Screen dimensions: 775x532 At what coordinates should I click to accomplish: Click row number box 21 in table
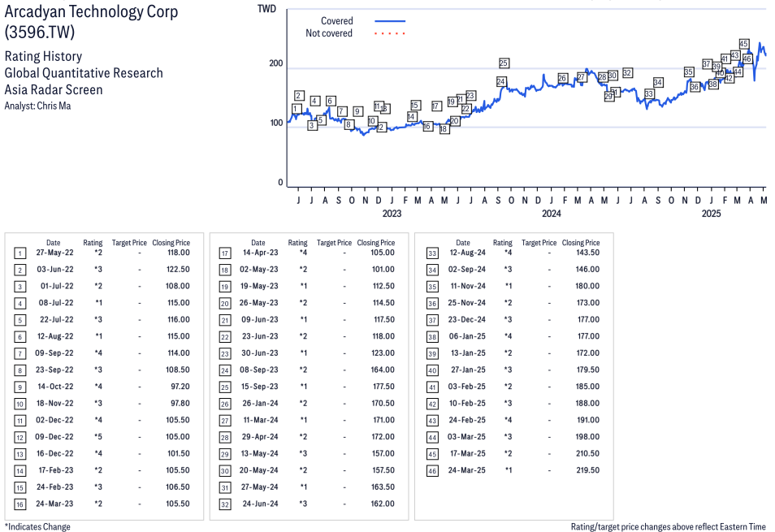tap(225, 320)
